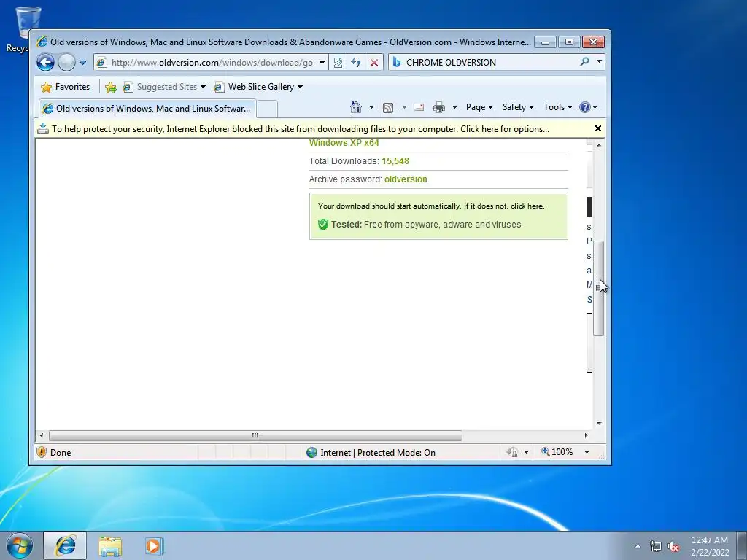Click the Windows XP x64 link
The height and width of the screenshot is (560, 747).
pos(344,143)
